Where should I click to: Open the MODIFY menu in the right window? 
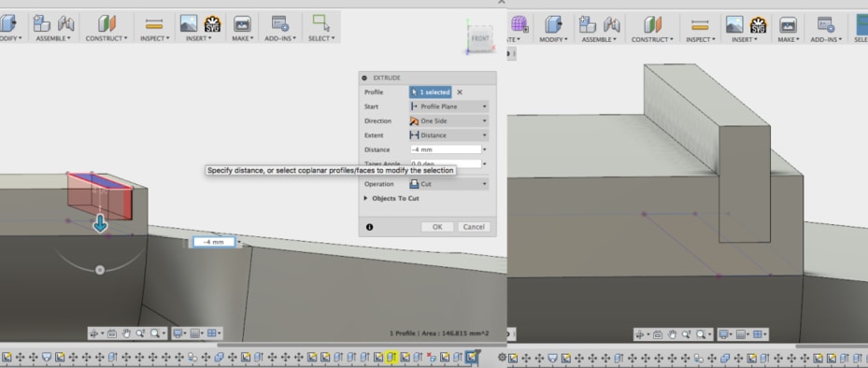tap(552, 39)
